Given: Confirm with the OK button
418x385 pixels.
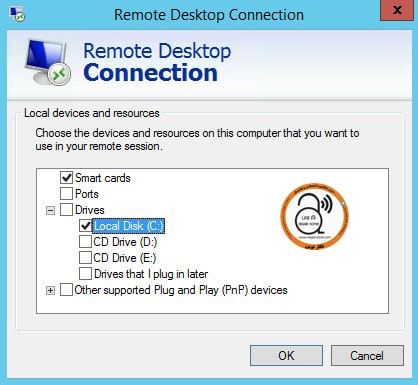Looking at the screenshot, I should 286,355.
